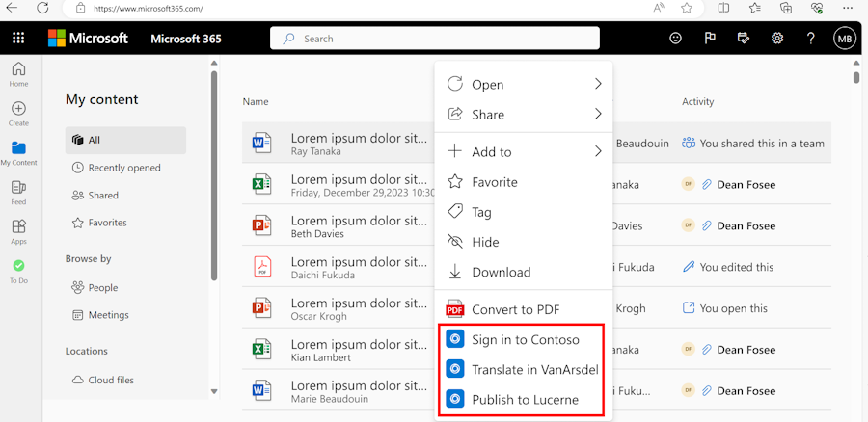Open browser collections icon
The image size is (868, 422).
click(x=785, y=8)
